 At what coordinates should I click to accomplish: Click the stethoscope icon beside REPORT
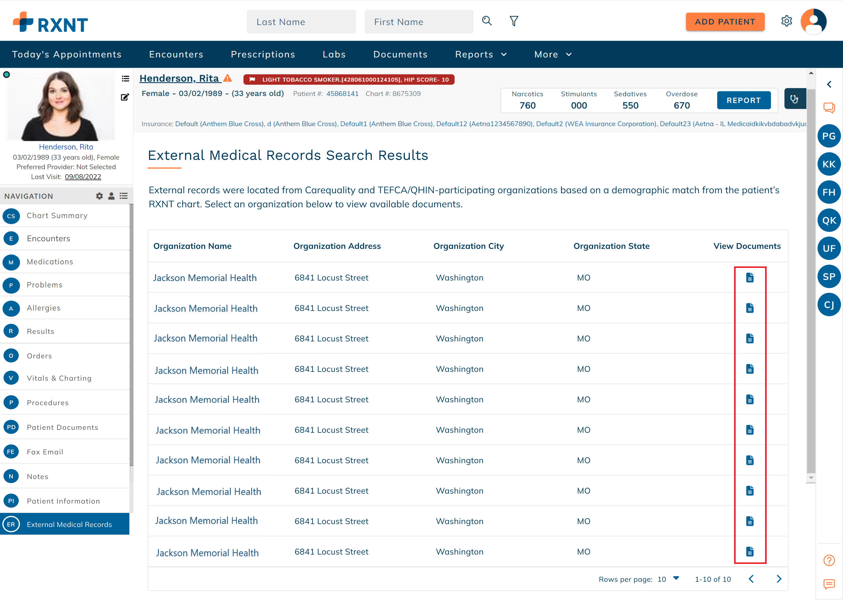tap(794, 99)
